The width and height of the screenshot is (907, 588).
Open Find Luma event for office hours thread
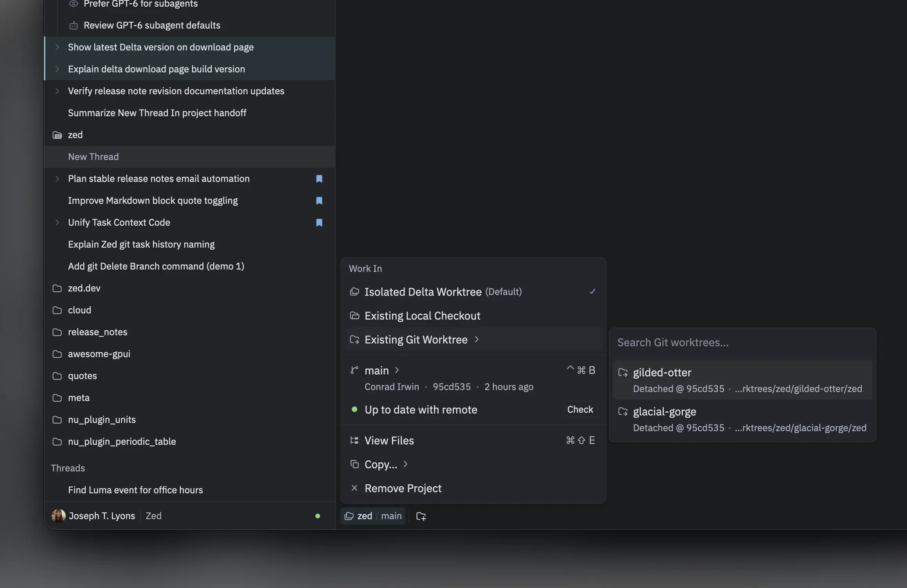click(x=190, y=490)
